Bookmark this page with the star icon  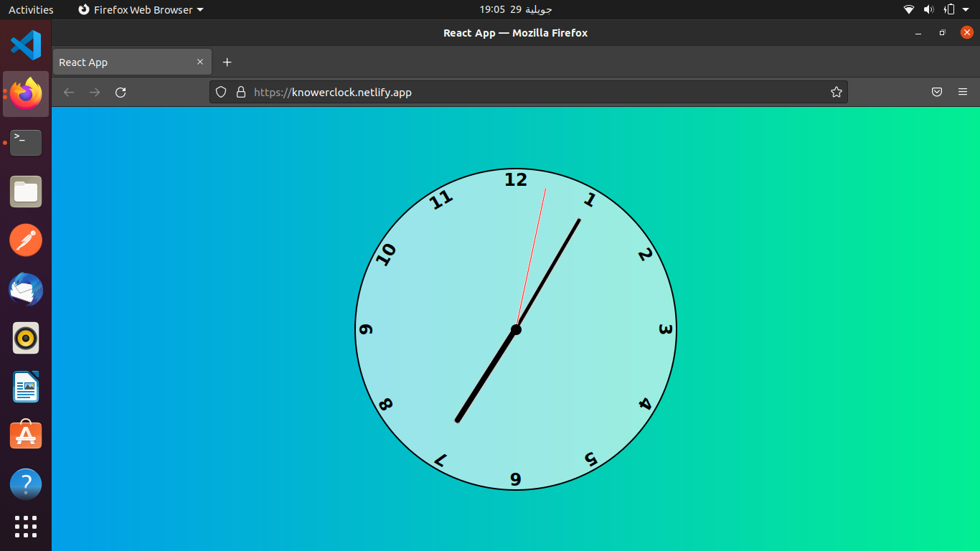point(836,92)
